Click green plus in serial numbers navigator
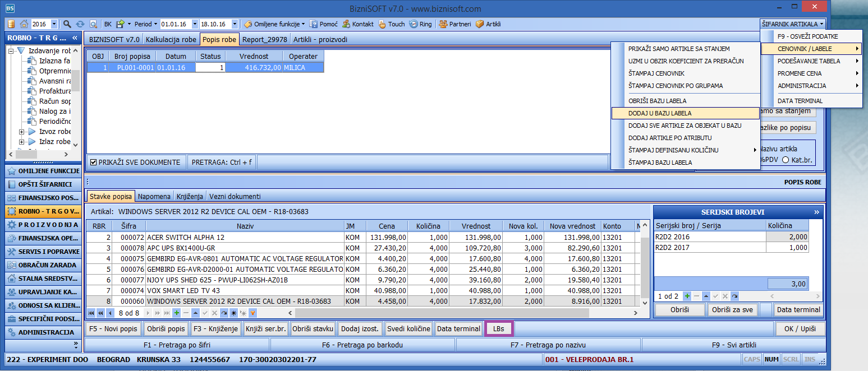The image size is (868, 371). click(687, 296)
